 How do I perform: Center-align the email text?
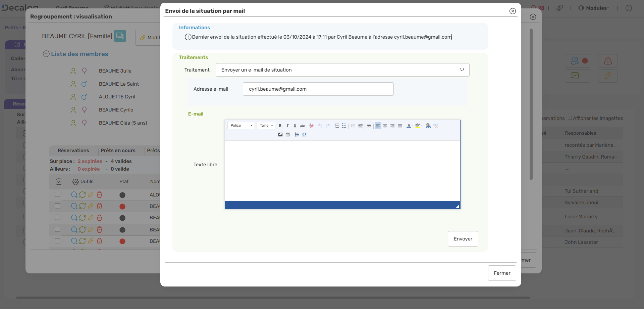click(x=385, y=126)
